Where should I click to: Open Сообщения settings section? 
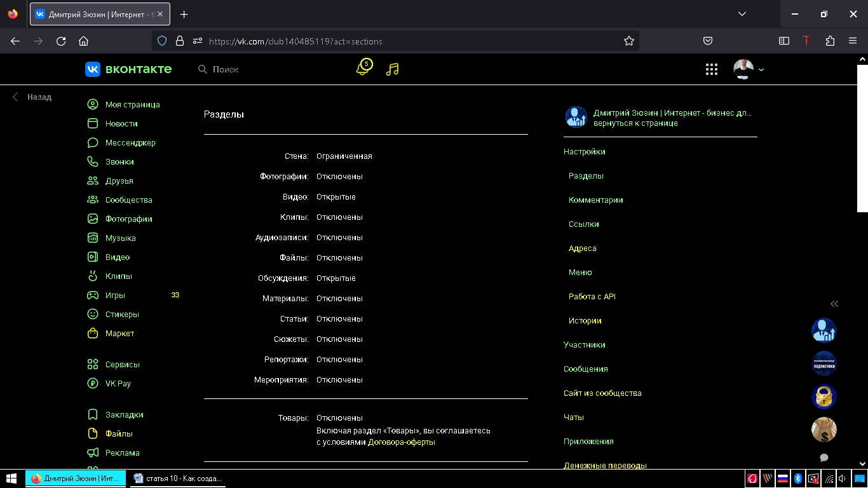(585, 369)
